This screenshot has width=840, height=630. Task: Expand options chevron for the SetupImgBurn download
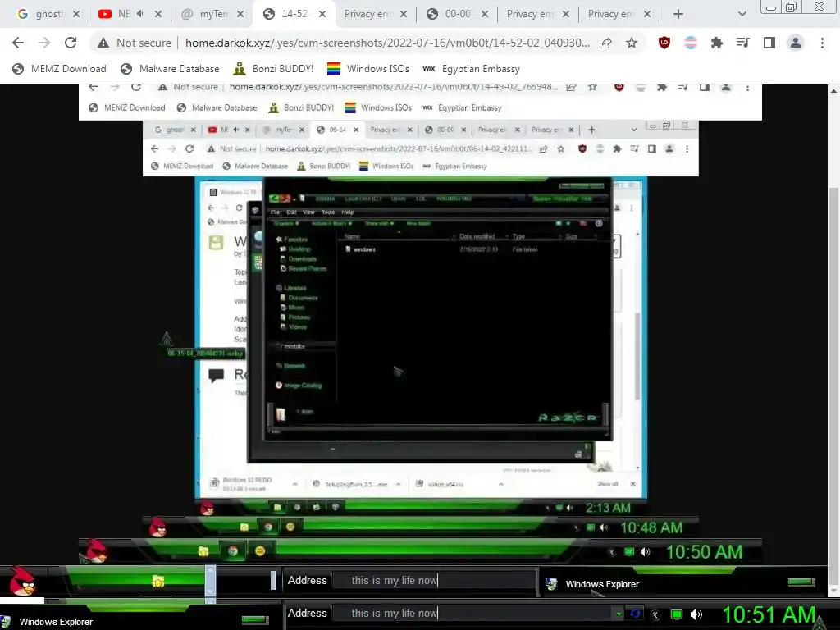point(398,484)
